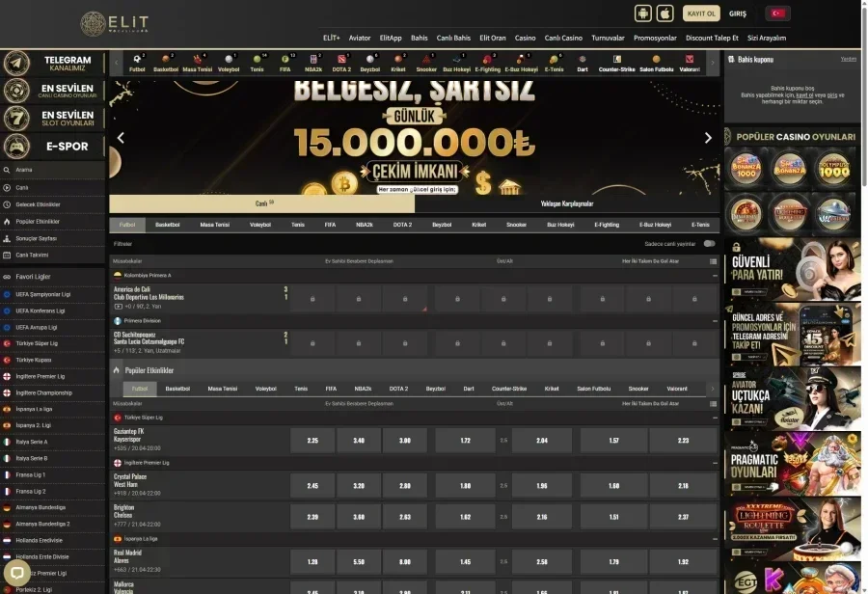Collapse the Kolombiya Primera A league
Viewport: 868px width, 594px height.
[x=715, y=275]
